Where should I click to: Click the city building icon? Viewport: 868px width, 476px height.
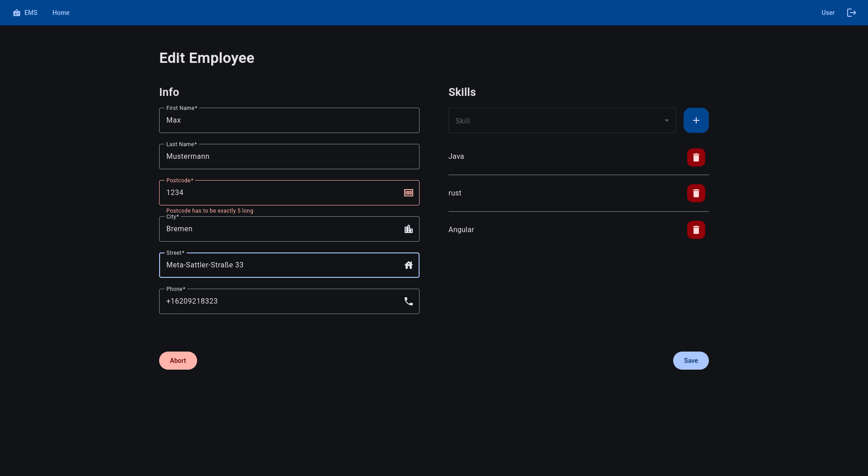click(409, 229)
